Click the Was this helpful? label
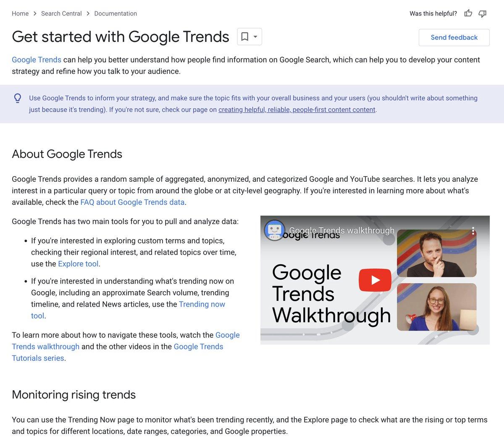This screenshot has width=504, height=438. click(433, 13)
